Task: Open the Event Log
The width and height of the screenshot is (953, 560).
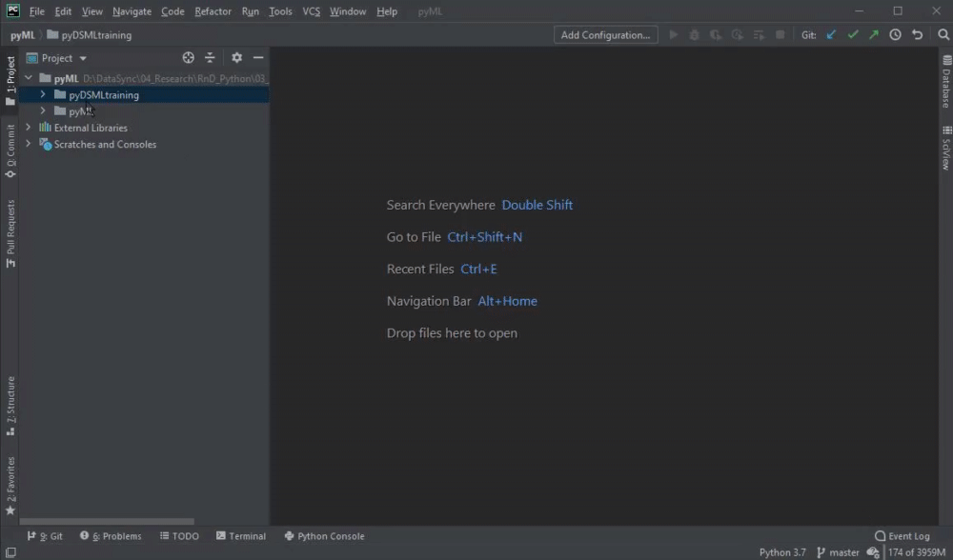Action: (x=902, y=535)
